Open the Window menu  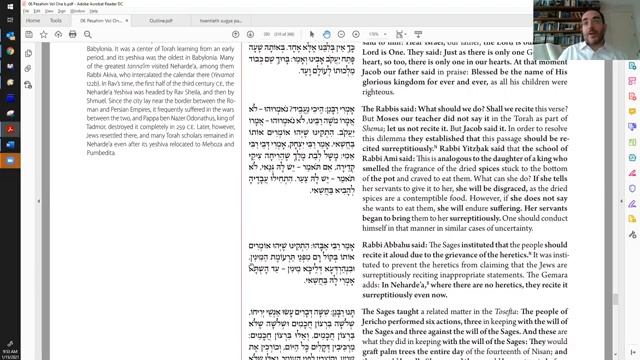[x=78, y=11]
